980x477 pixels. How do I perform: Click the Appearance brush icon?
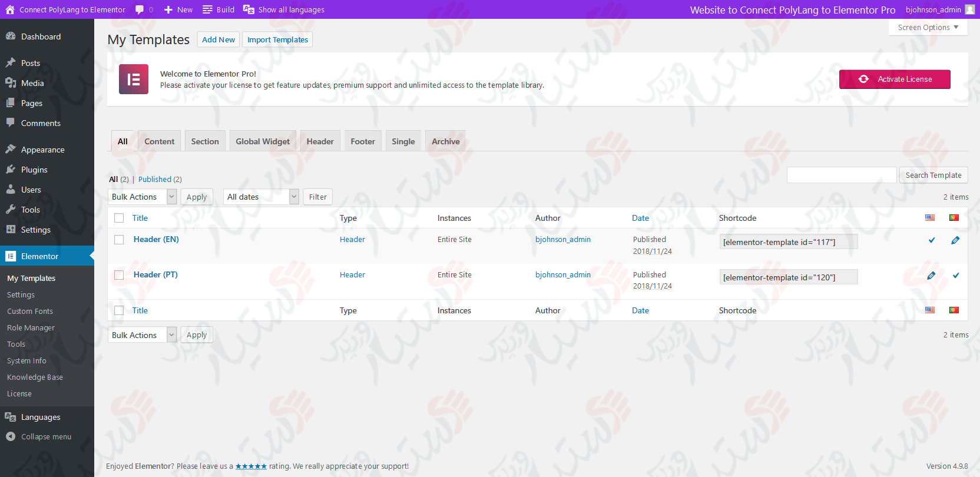coord(11,149)
